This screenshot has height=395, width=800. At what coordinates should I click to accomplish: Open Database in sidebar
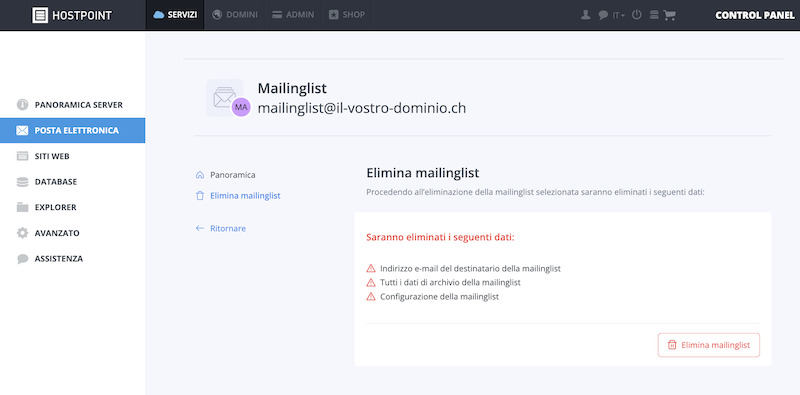click(72, 182)
